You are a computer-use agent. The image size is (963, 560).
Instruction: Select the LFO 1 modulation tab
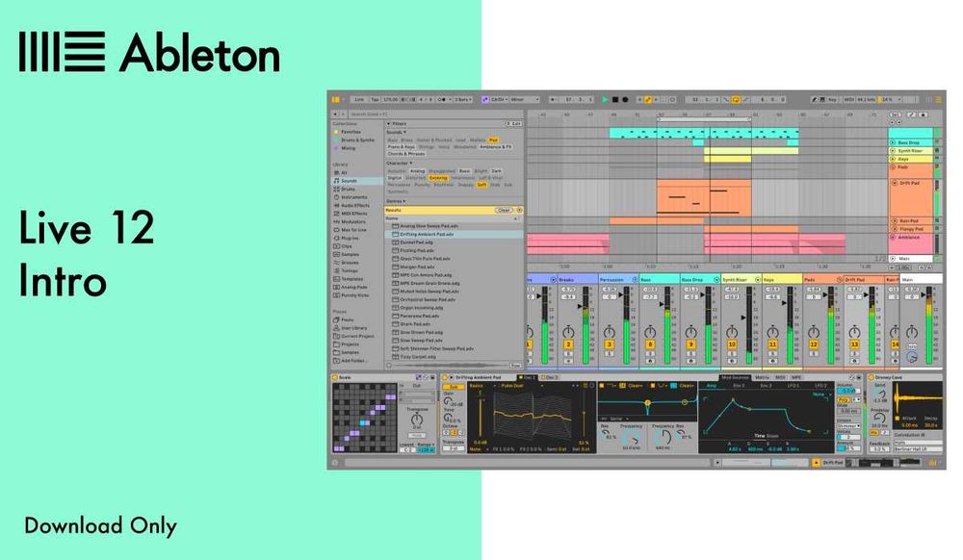[794, 386]
